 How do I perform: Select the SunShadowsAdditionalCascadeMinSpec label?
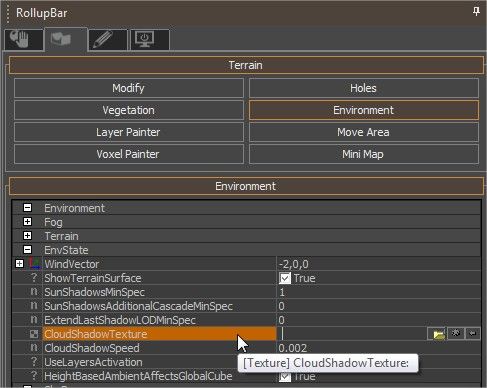coord(138,306)
